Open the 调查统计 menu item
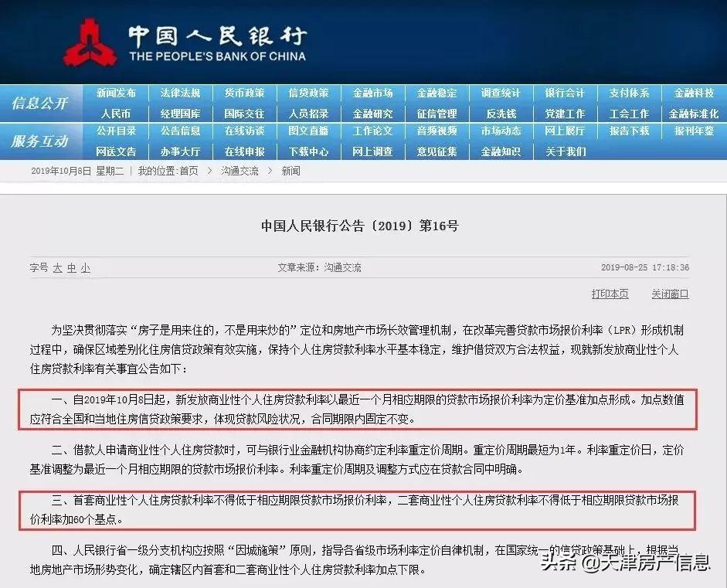 coord(501,93)
